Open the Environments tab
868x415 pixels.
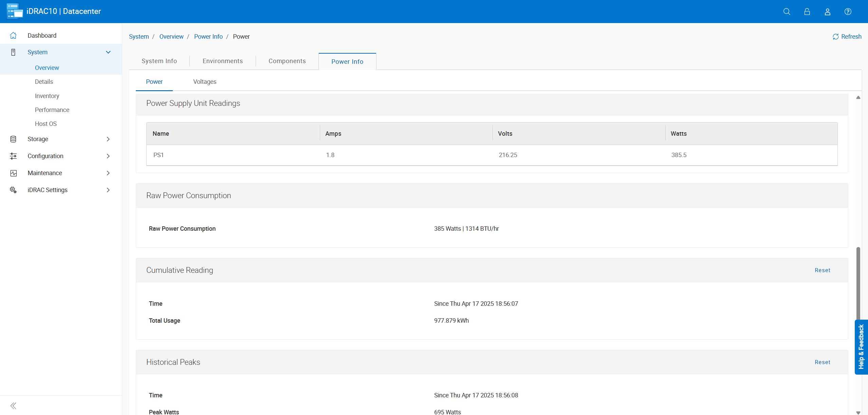(223, 61)
